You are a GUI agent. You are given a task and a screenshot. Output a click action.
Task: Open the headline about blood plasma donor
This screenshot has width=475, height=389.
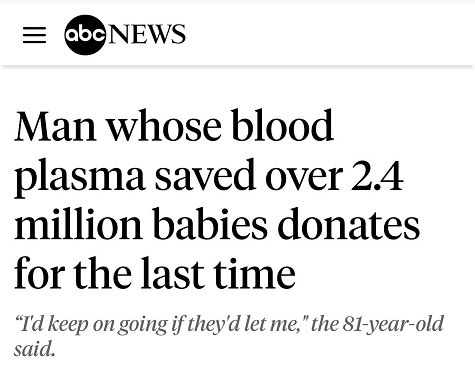217,199
